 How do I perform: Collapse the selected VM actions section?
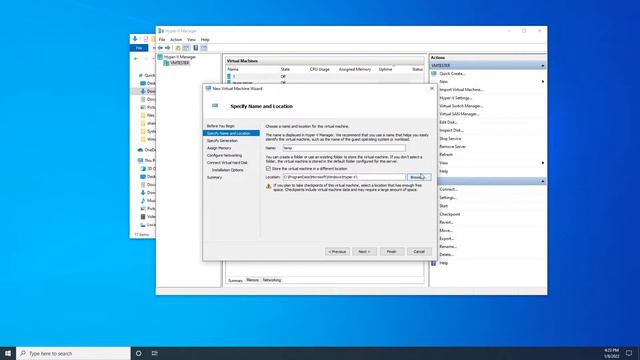pyautogui.click(x=542, y=181)
